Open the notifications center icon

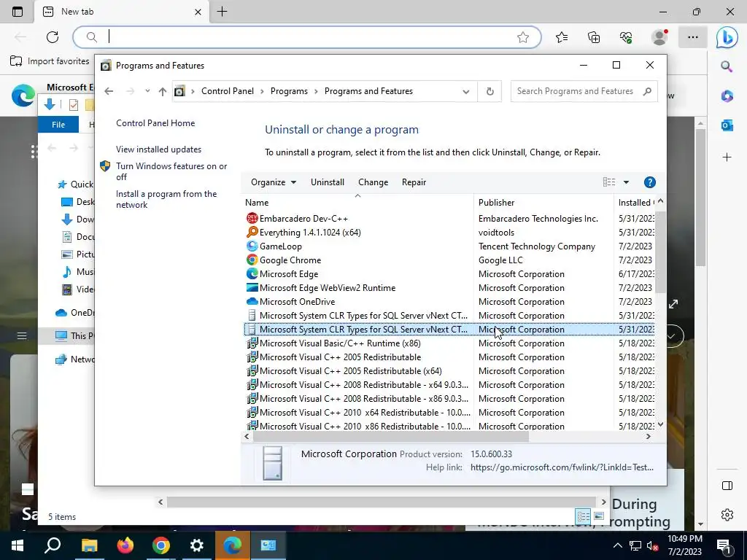pos(724,546)
